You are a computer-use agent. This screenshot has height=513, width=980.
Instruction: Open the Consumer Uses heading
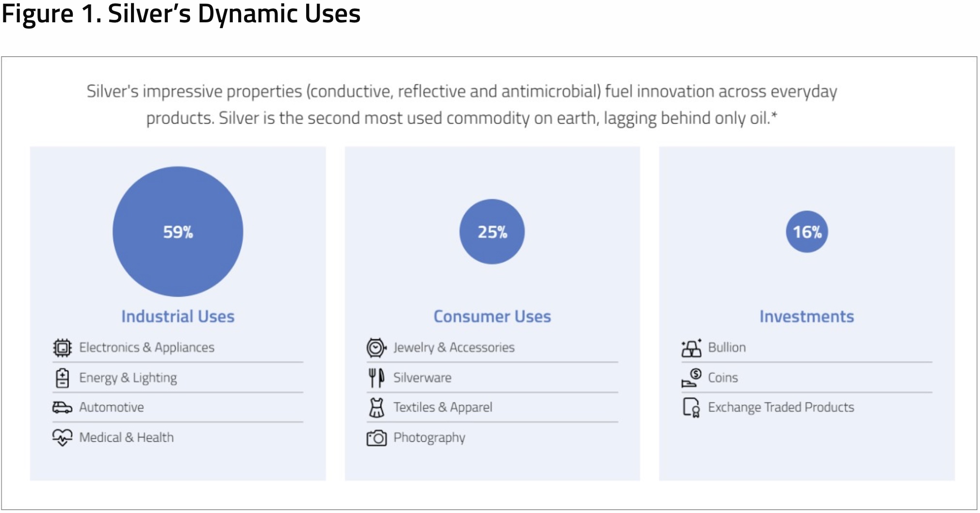(x=492, y=317)
